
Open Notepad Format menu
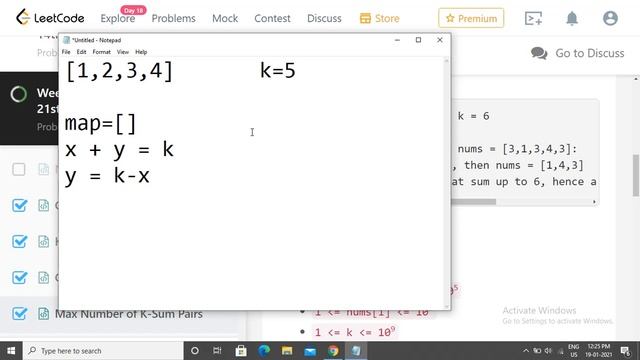(x=101, y=52)
